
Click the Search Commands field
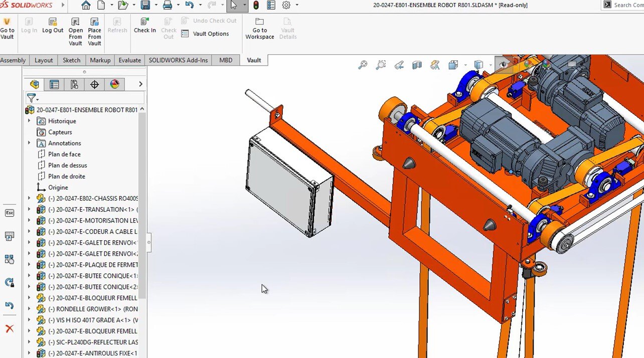[623, 5]
